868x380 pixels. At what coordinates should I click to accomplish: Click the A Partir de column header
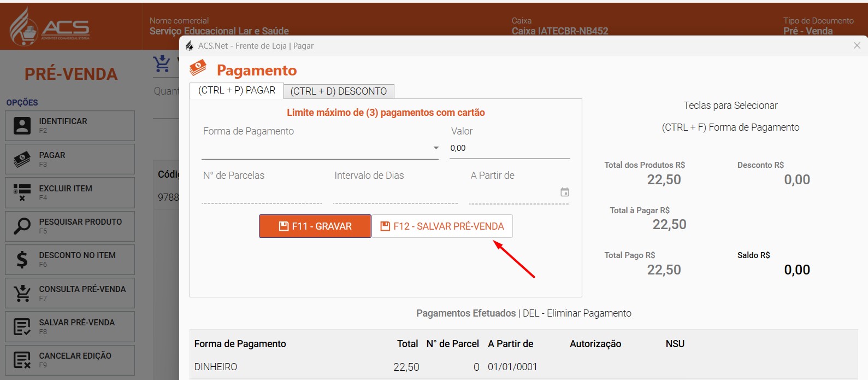[x=511, y=344]
